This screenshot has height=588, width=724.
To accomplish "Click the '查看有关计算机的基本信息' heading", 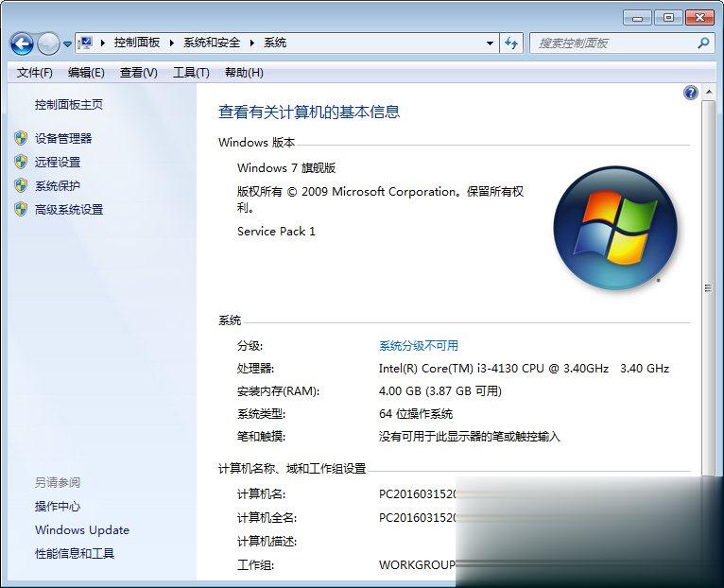I will [x=309, y=112].
